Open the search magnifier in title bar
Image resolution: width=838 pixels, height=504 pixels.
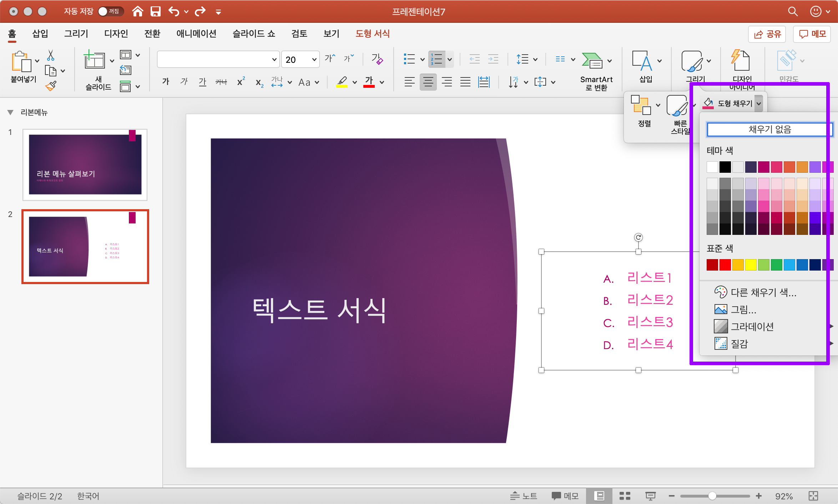[x=793, y=11]
